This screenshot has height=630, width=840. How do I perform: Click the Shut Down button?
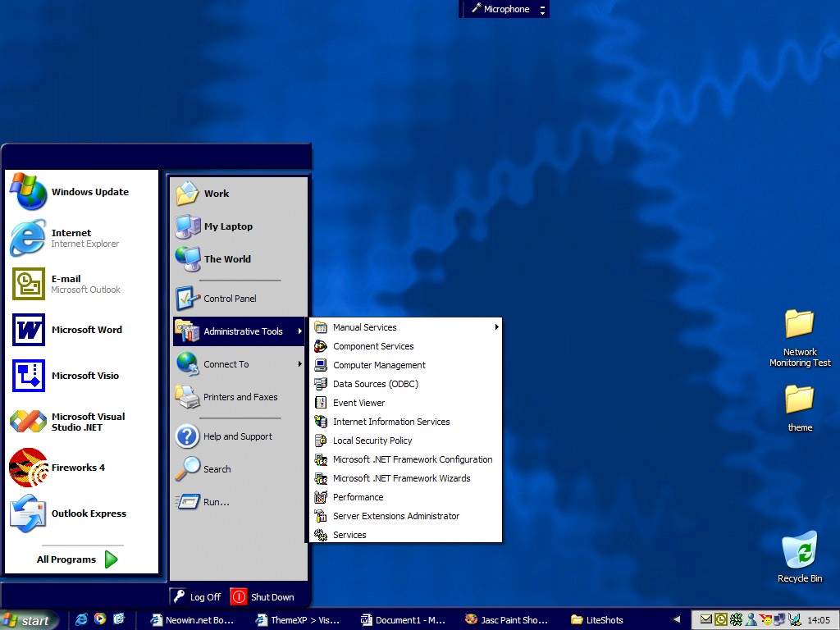point(263,597)
